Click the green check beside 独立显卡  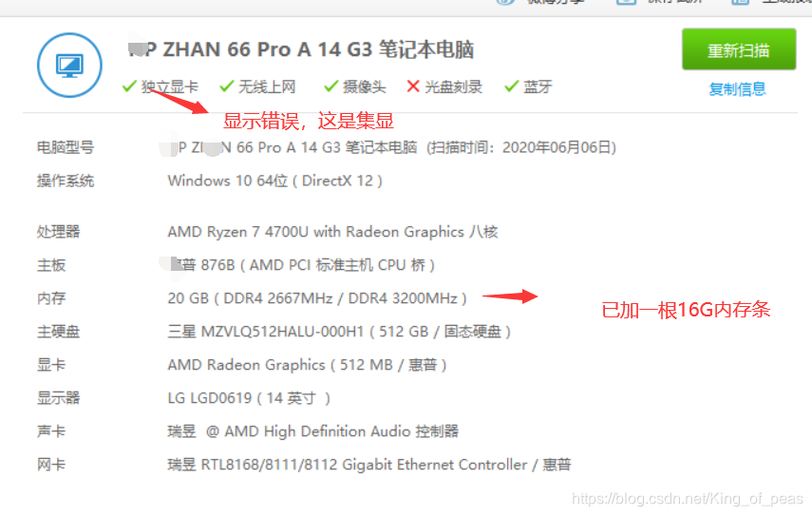129,86
